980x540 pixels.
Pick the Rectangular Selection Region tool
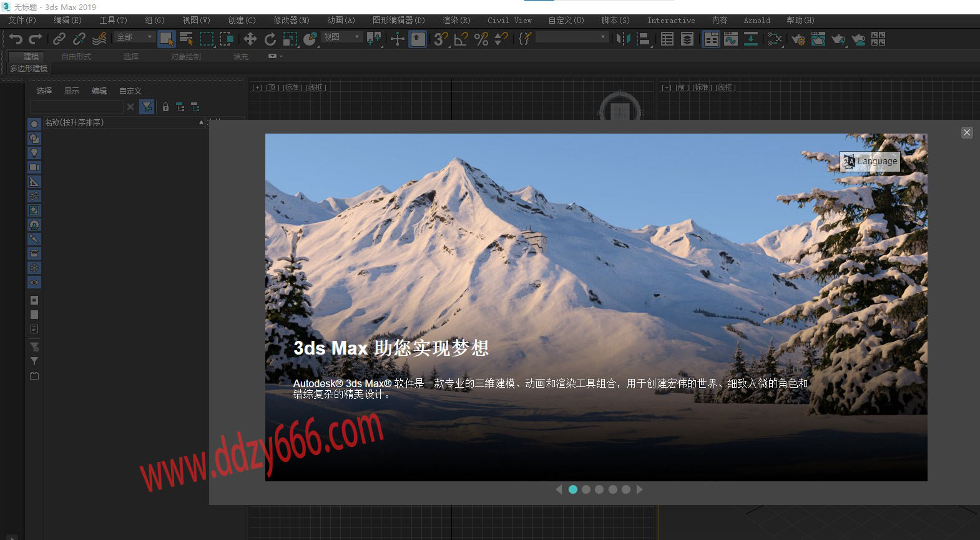tap(206, 39)
